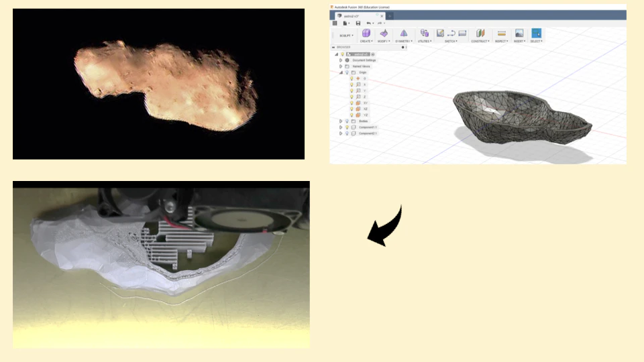This screenshot has height=362, width=644.
Task: Open the SELECT menu
Action: [x=537, y=42]
